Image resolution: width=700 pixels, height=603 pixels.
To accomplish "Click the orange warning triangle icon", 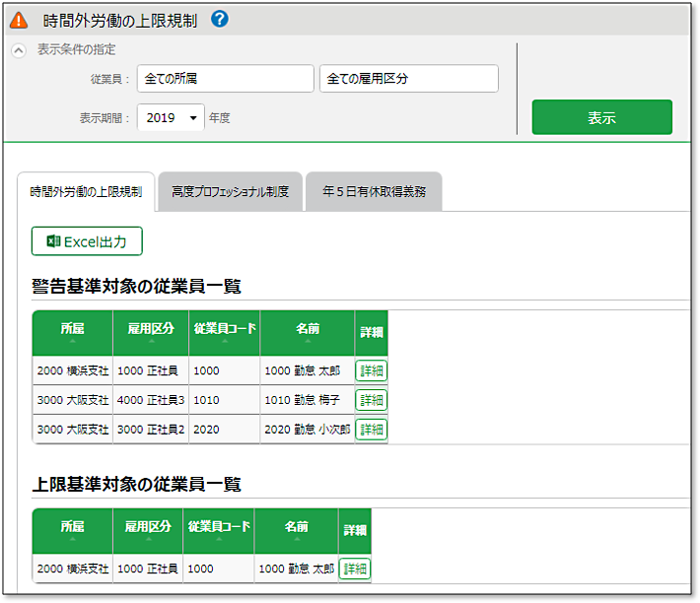I will point(19,20).
